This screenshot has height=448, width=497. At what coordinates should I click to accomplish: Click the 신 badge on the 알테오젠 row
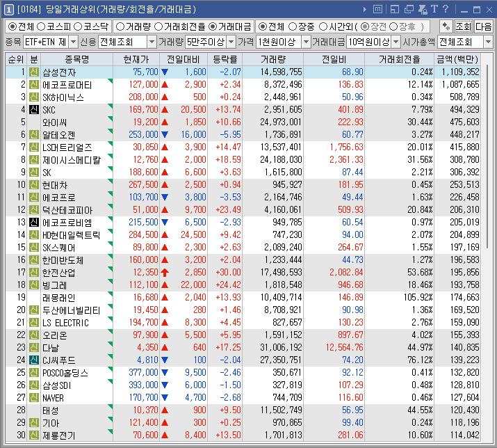[34, 134]
